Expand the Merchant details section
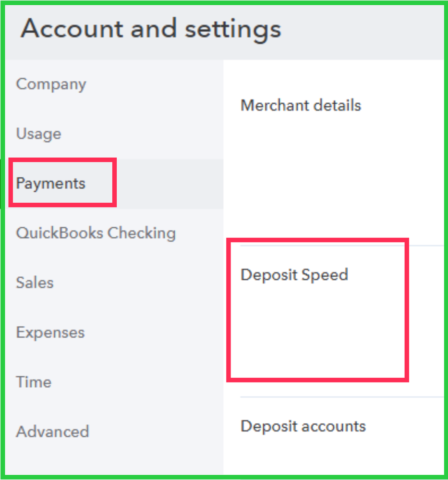Viewport: 448px width, 480px height. click(301, 105)
